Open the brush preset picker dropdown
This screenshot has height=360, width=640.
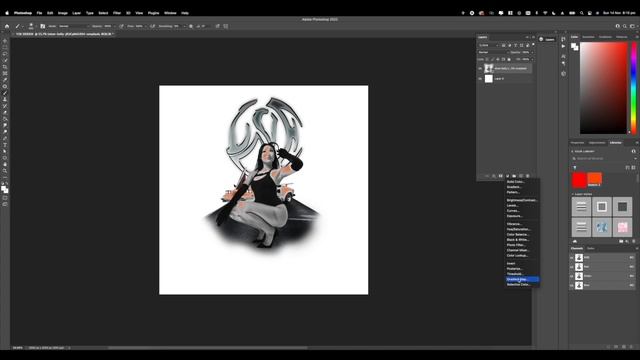point(31,26)
